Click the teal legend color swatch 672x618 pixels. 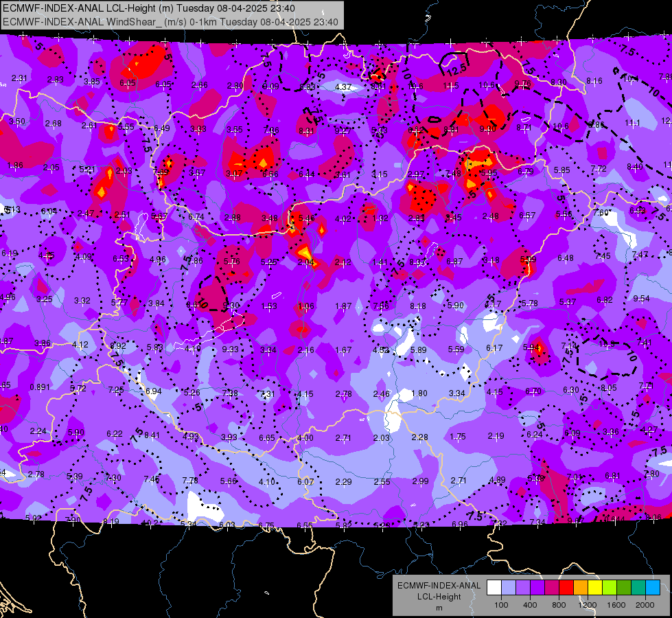point(638,588)
